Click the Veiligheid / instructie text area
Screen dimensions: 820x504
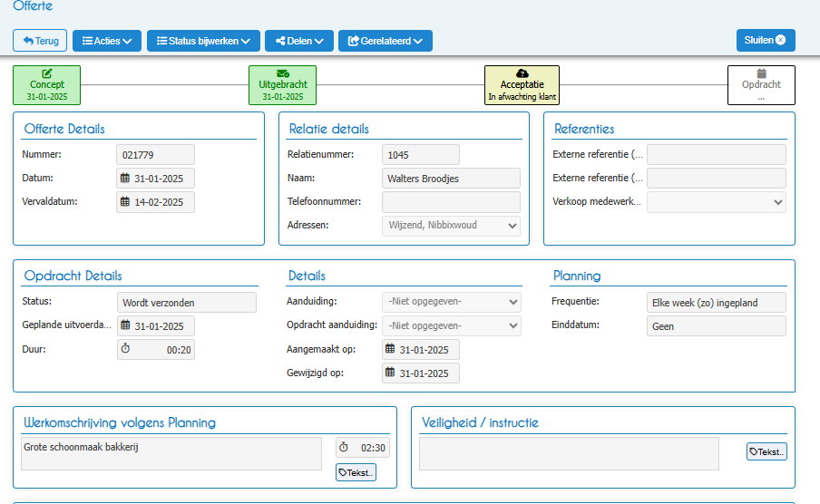(569, 453)
